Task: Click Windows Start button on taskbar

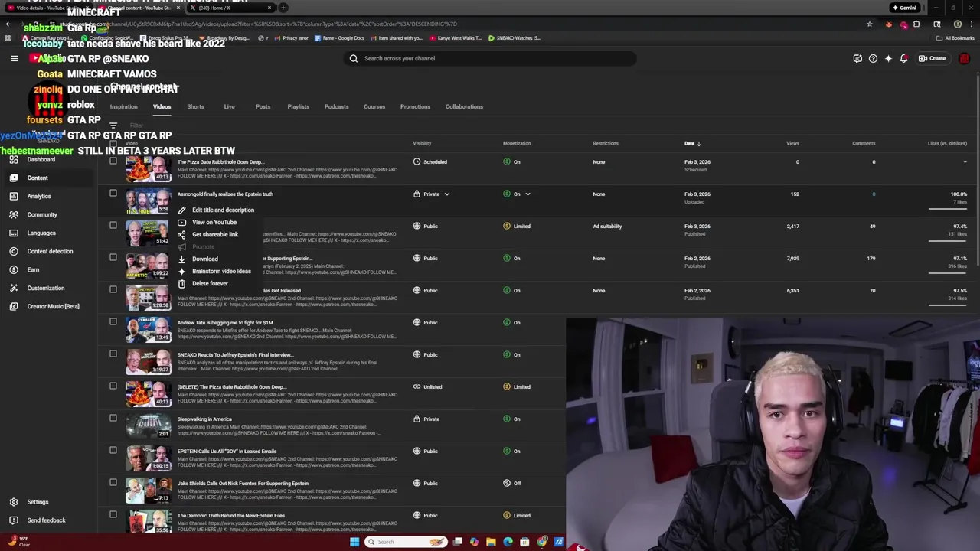Action: [354, 542]
